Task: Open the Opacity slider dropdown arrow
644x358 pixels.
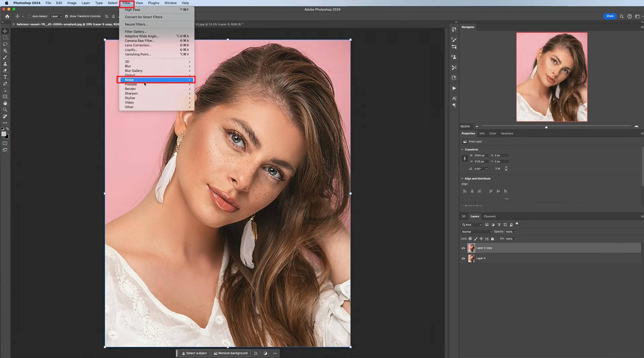Action: click(516, 232)
